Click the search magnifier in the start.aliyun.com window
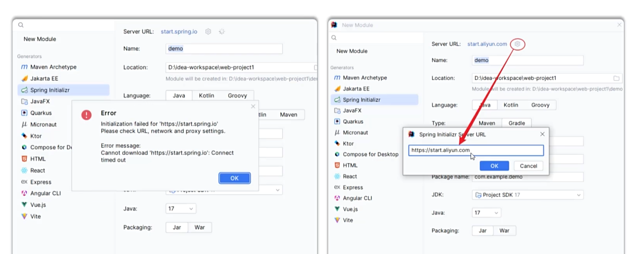This screenshot has width=644, height=254. coord(334,38)
